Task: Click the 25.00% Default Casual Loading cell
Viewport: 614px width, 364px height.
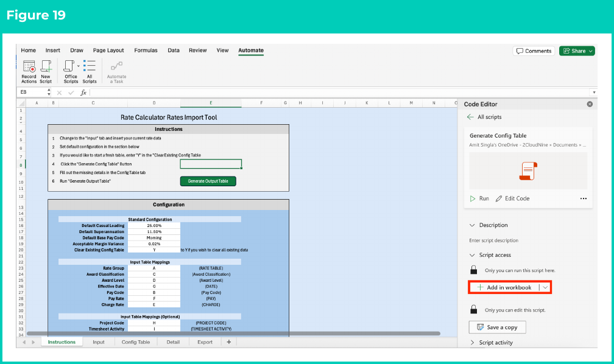Action: click(154, 226)
